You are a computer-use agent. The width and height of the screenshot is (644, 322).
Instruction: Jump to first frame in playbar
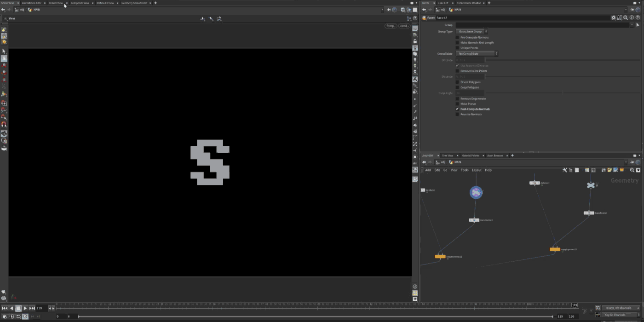[x=5, y=308]
